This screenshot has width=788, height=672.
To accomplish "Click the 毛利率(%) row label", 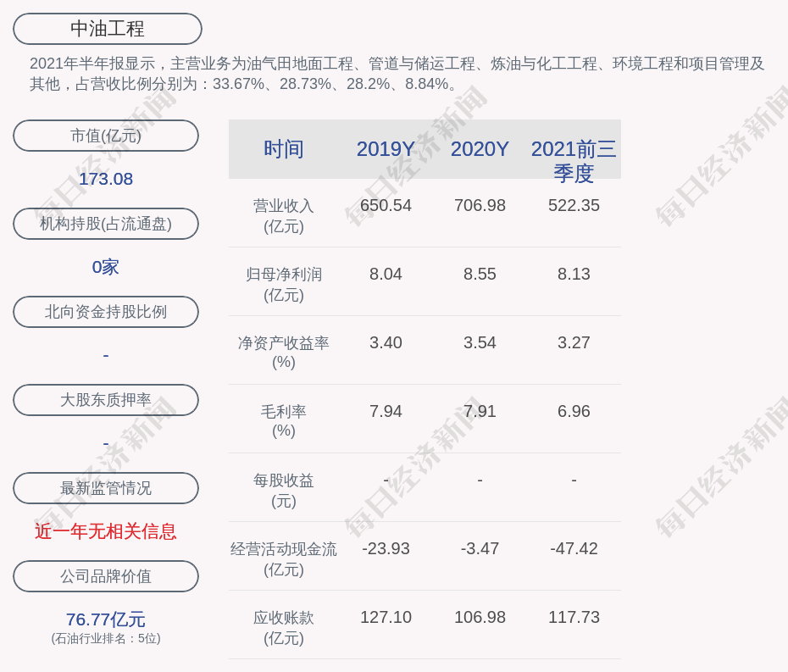I will pyautogui.click(x=284, y=421).
